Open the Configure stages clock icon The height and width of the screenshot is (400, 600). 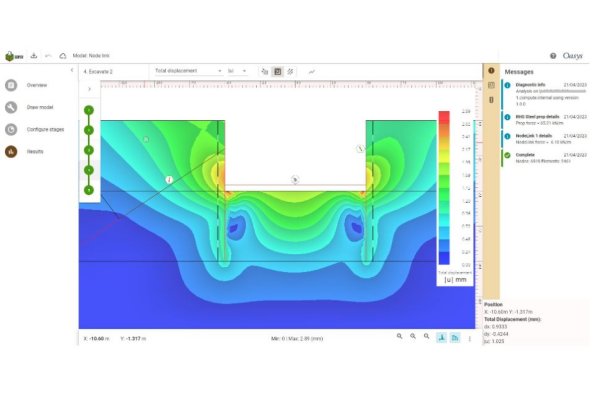11,129
